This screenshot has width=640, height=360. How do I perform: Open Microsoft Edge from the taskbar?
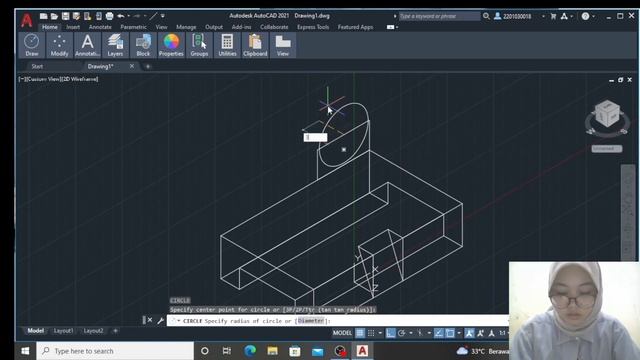pos(250,351)
